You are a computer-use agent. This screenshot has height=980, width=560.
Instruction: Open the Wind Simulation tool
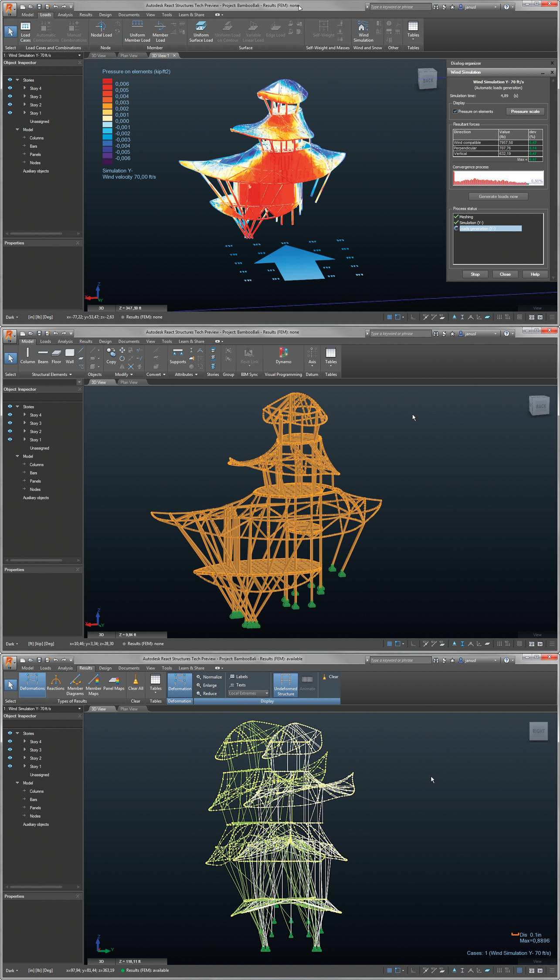363,31
